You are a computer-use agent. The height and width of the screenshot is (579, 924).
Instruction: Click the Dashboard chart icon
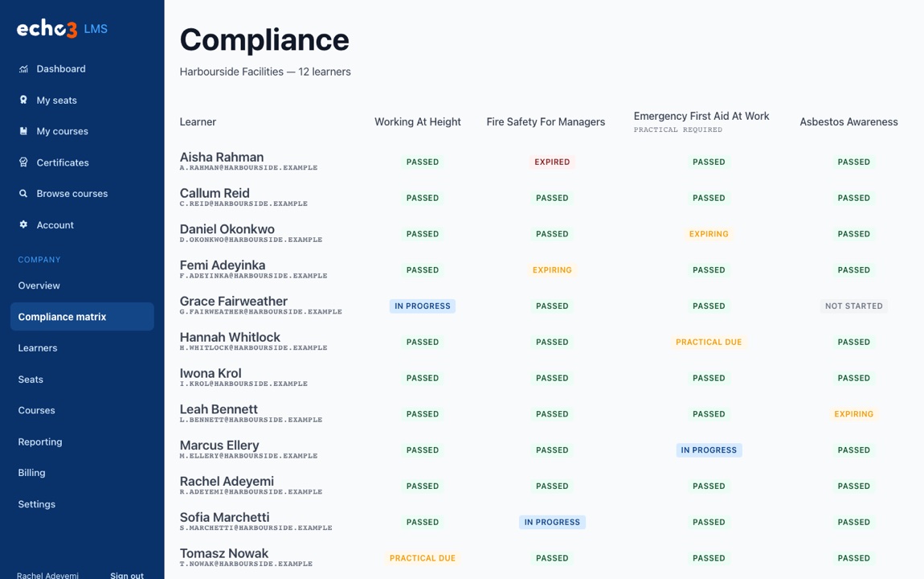(23, 69)
